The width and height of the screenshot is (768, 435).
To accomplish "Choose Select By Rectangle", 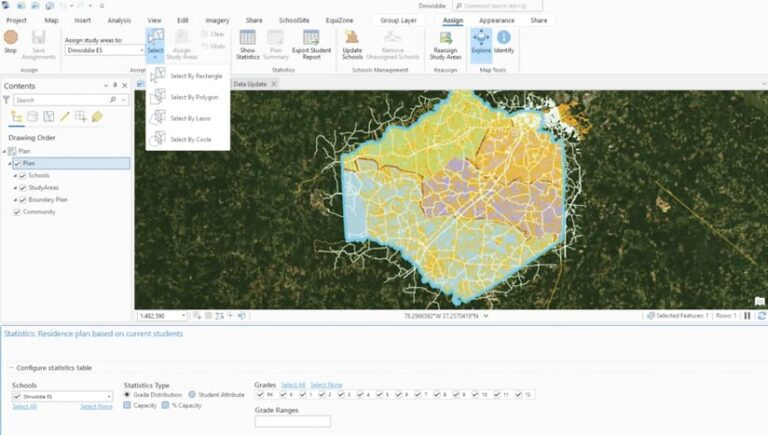I will tap(188, 76).
